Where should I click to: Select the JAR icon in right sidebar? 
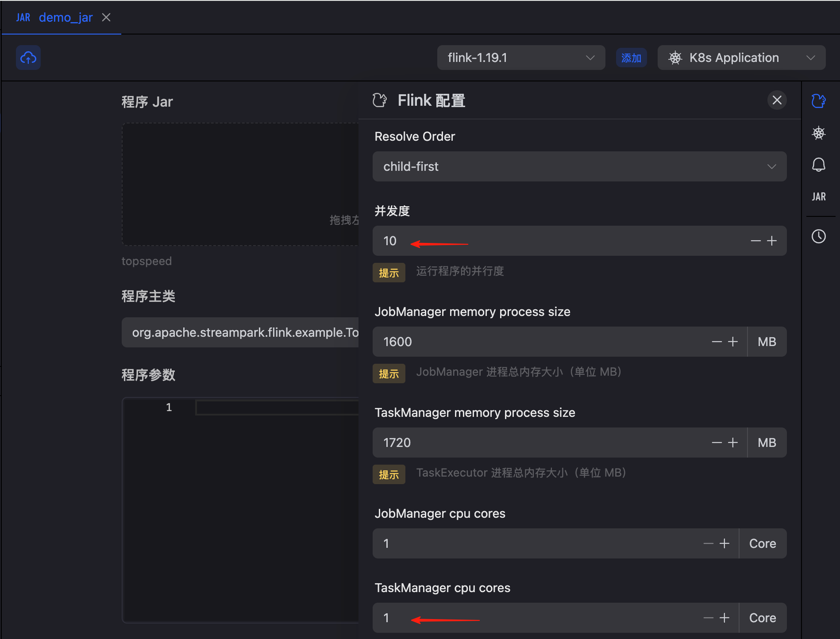pos(818,196)
